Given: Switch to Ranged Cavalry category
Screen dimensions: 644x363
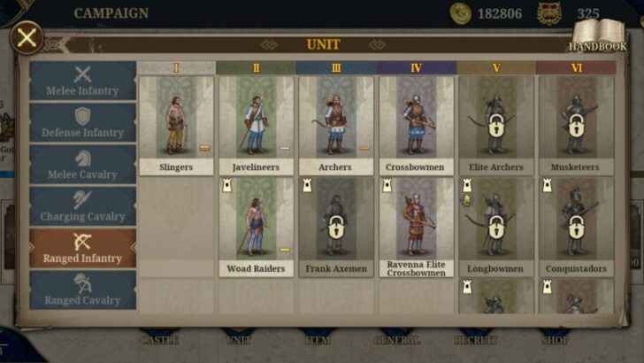Looking at the screenshot, I should pos(82,290).
